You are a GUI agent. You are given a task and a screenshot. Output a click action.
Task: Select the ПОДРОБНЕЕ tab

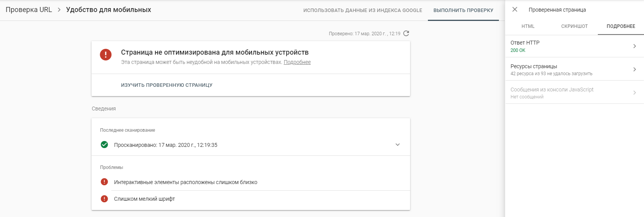(x=621, y=26)
